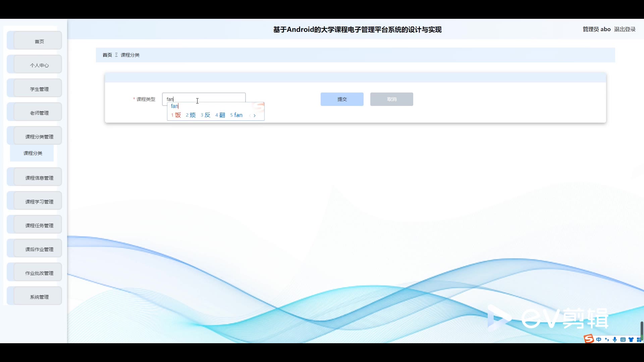Expand the 课程分类管理 sidebar menu
The height and width of the screenshot is (362, 644).
[39, 136]
